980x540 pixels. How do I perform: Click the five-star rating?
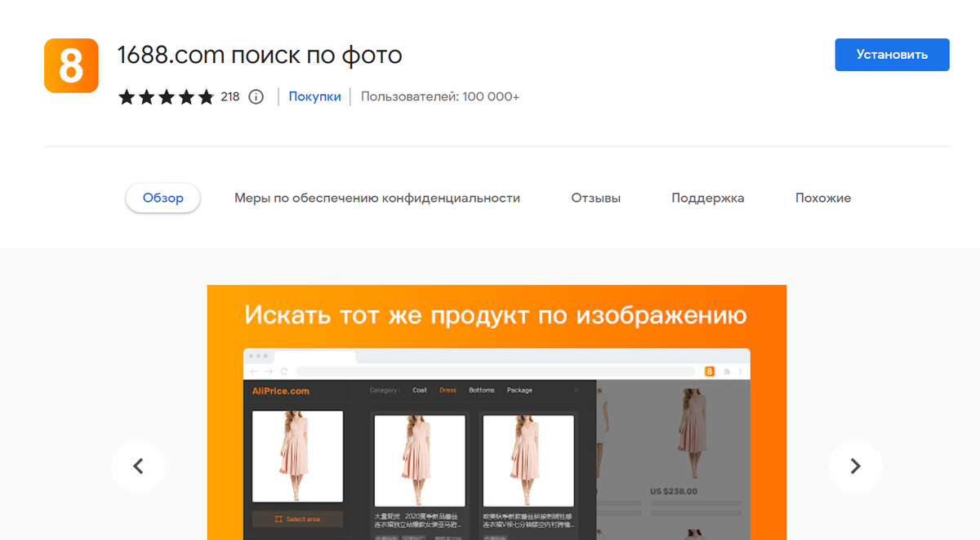pyautogui.click(x=167, y=97)
